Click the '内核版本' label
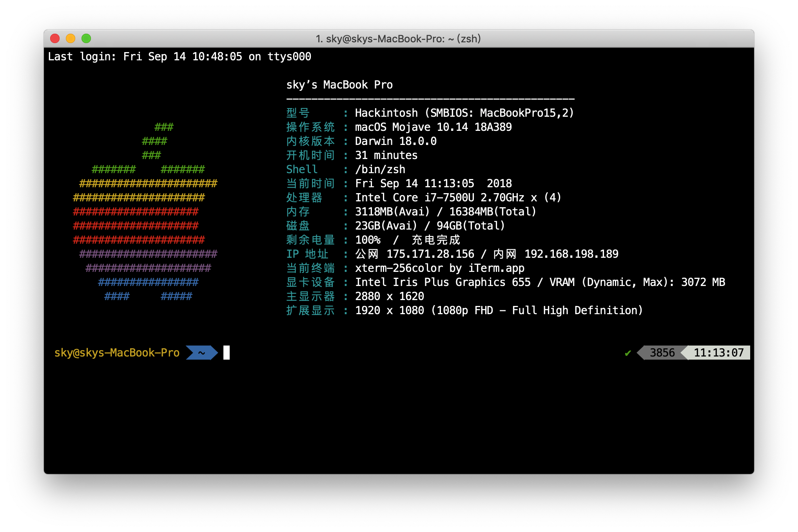 click(x=310, y=141)
